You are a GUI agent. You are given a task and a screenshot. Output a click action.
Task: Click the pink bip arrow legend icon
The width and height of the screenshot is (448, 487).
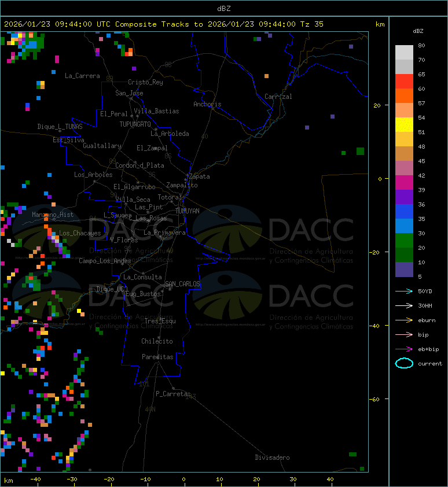404,335
